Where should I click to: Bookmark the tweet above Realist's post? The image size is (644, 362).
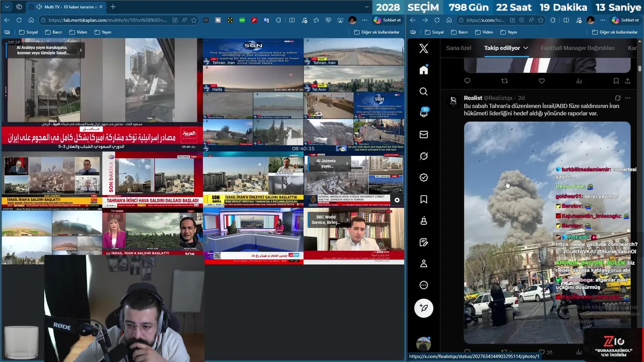(616, 81)
